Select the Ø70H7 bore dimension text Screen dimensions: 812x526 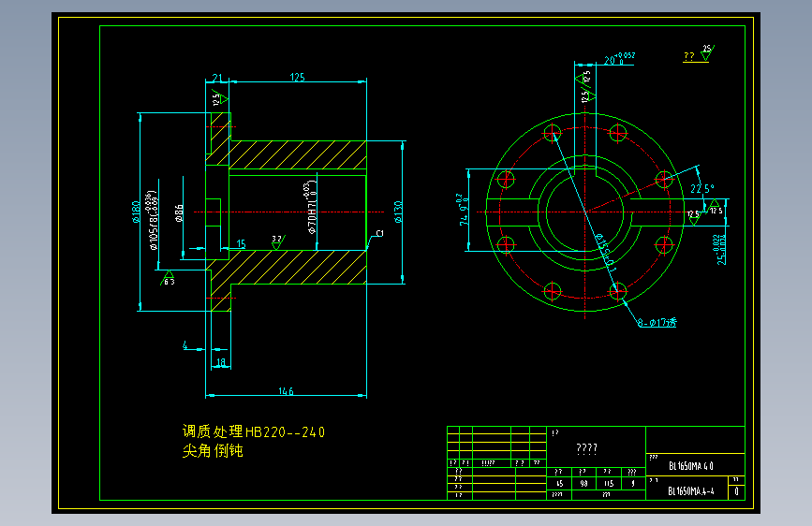[310, 208]
